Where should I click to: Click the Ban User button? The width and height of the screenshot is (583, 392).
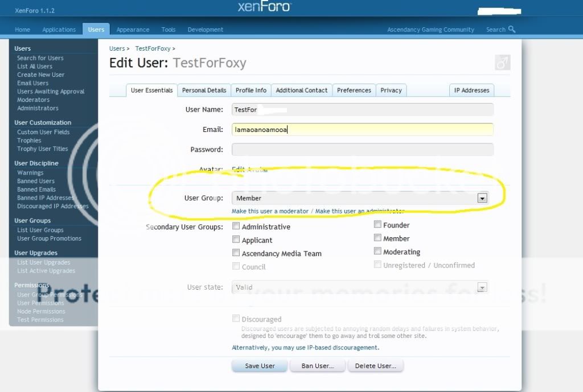click(x=318, y=366)
